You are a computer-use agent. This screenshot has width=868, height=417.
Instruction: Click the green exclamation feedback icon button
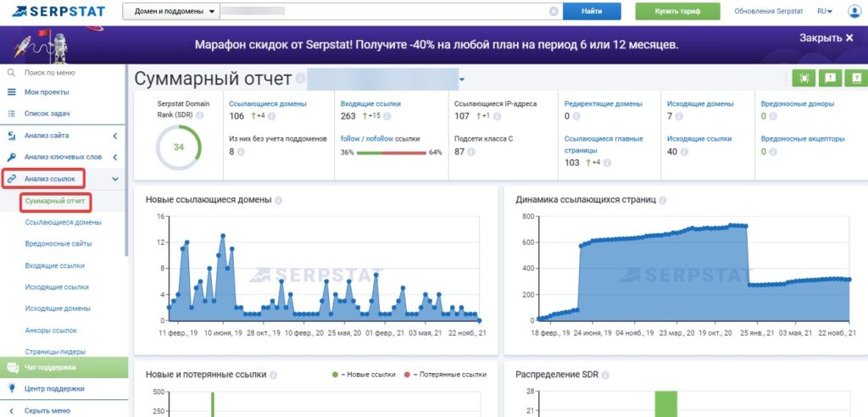point(830,78)
